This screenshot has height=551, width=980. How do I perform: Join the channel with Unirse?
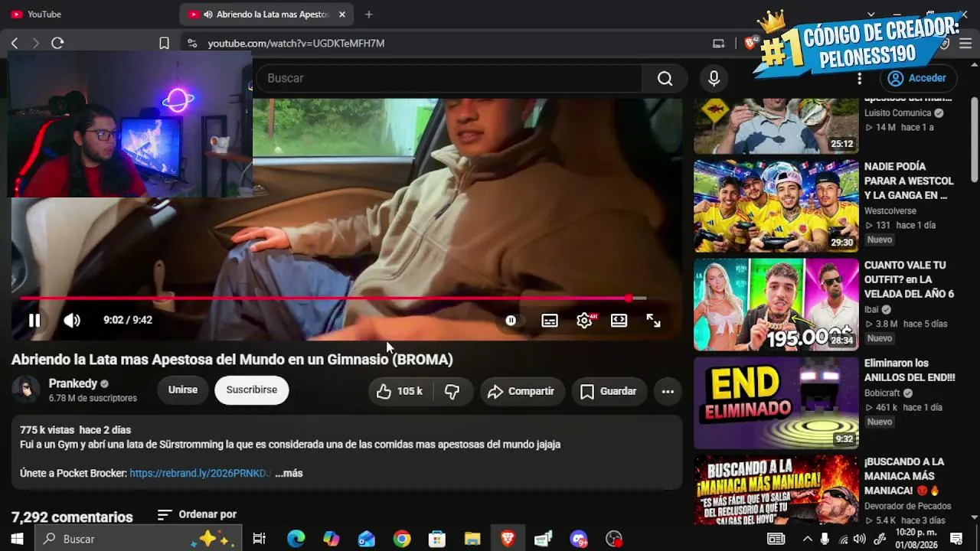tap(183, 390)
